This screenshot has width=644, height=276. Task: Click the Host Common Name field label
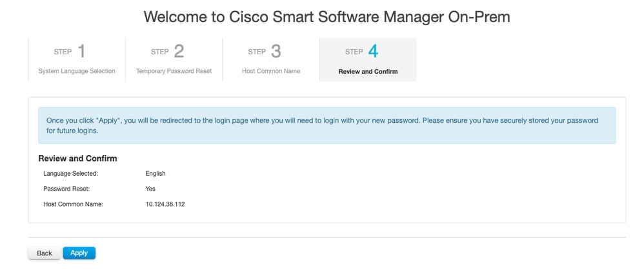(73, 204)
